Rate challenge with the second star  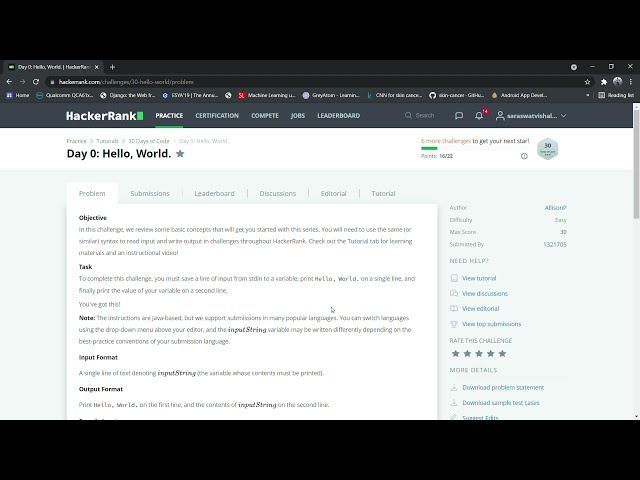(x=467, y=353)
